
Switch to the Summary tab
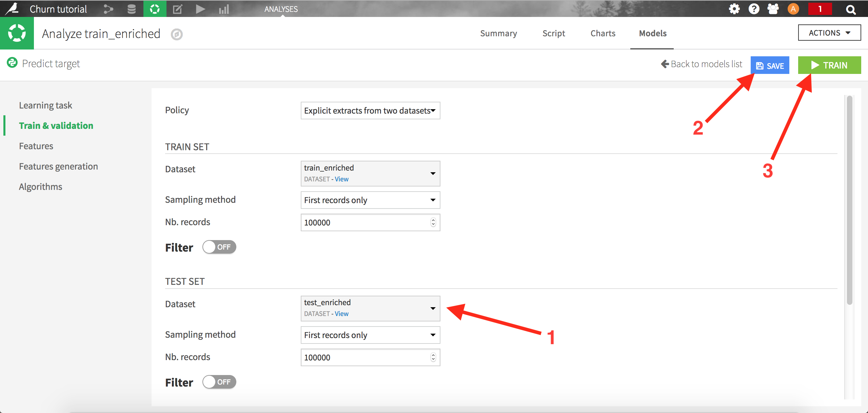click(x=498, y=33)
